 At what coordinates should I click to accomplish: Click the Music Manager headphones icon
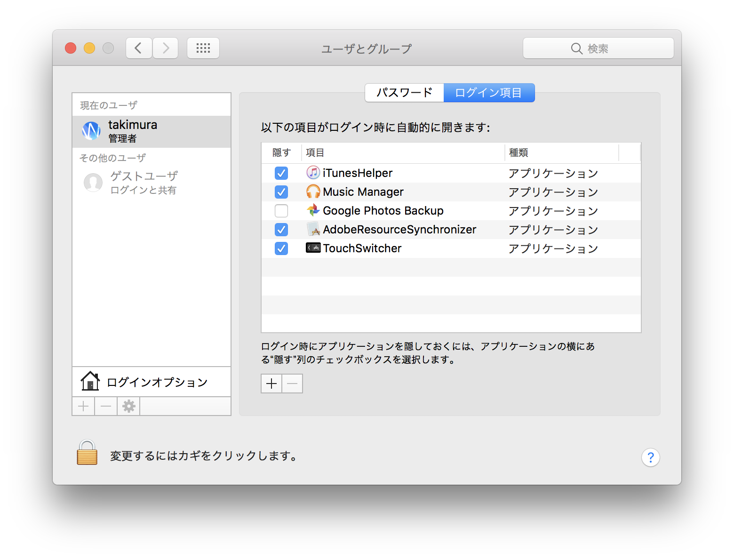pyautogui.click(x=313, y=192)
